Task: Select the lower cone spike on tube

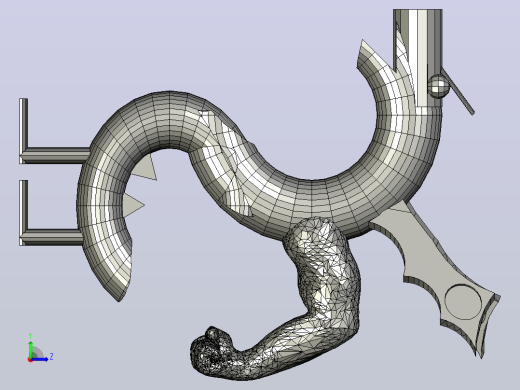Action: [x=133, y=205]
